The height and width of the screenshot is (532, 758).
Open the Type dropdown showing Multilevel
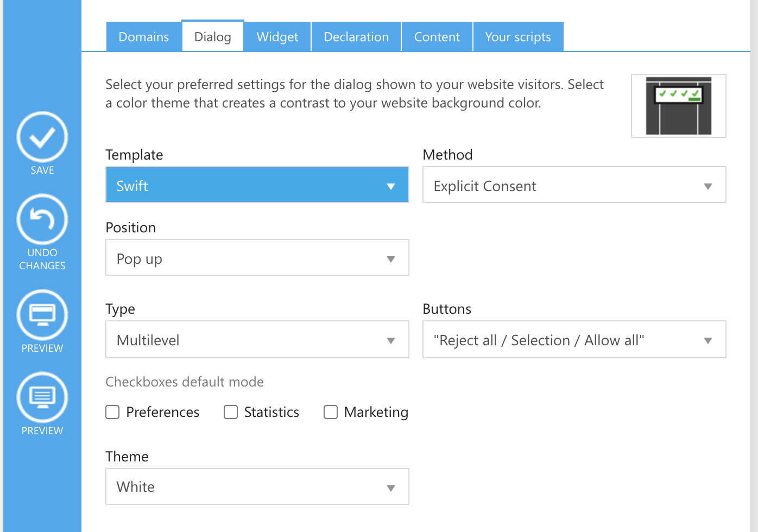257,339
